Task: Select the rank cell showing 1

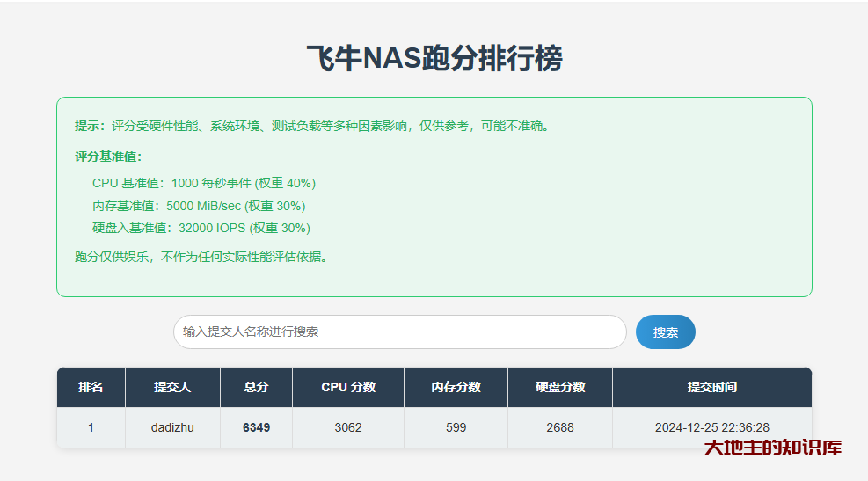Action: pyautogui.click(x=91, y=427)
